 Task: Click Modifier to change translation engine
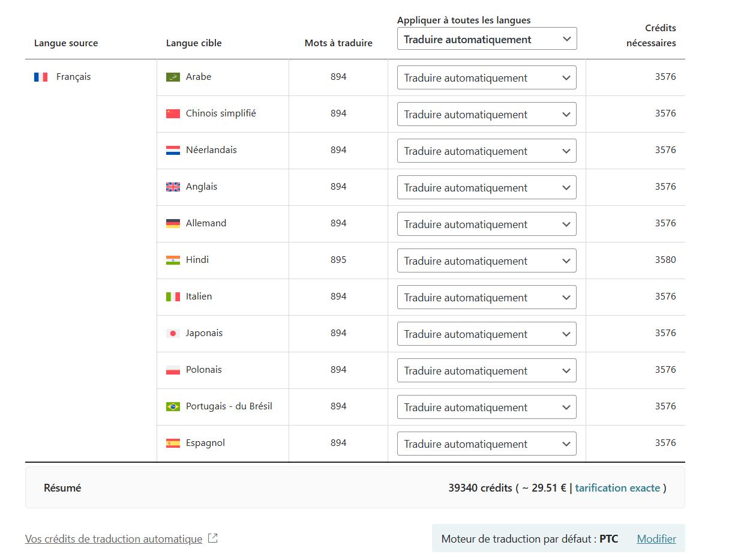(656, 539)
